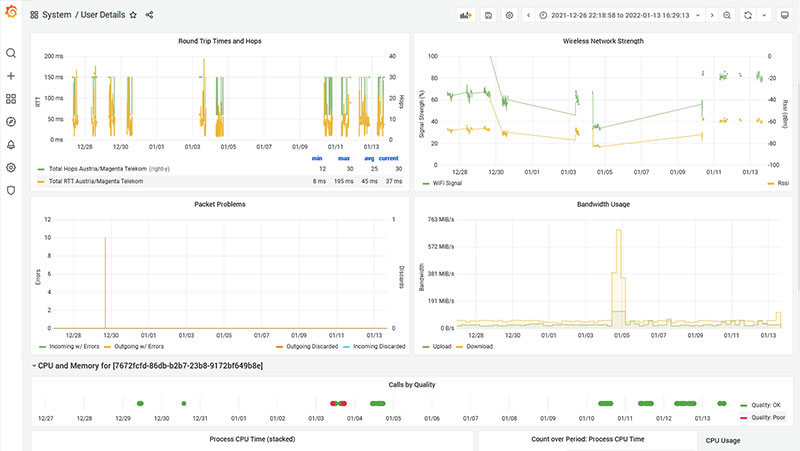800x451 pixels.
Task: Toggle Outgoing w/ Errors legend series
Action: (139, 346)
